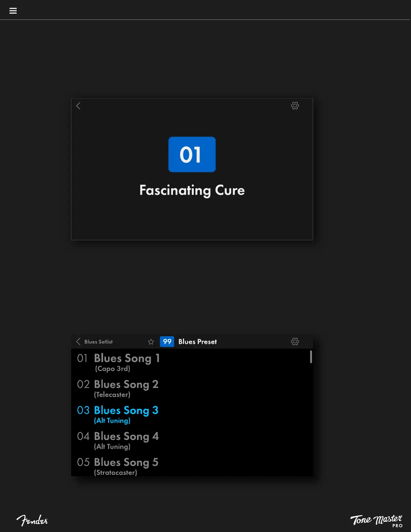The image size is (411, 532).
Task: Click the Blues Setlist label
Action: [x=98, y=342]
